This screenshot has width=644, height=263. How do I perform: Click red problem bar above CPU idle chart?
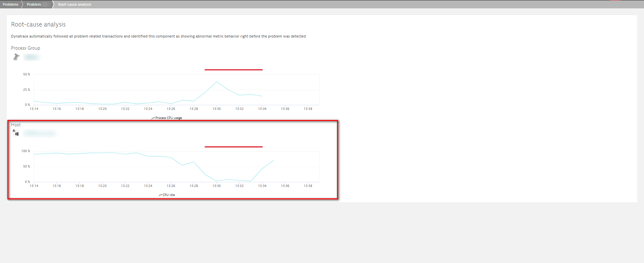[233, 147]
